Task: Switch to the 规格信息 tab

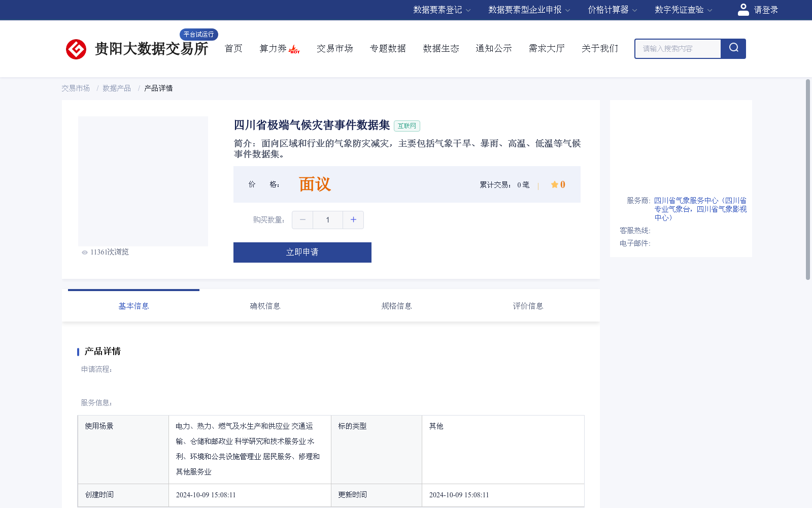Action: pyautogui.click(x=396, y=306)
